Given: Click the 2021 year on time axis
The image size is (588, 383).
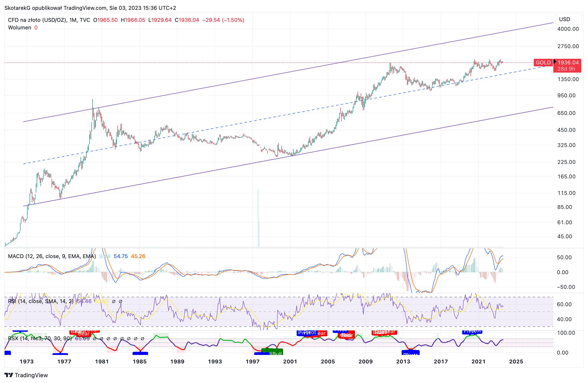Looking at the screenshot, I should [x=478, y=362].
